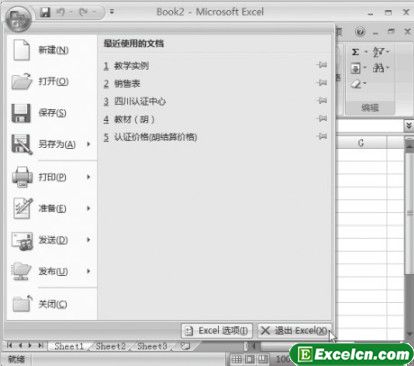Expand the formula bar chevron

click(409, 126)
